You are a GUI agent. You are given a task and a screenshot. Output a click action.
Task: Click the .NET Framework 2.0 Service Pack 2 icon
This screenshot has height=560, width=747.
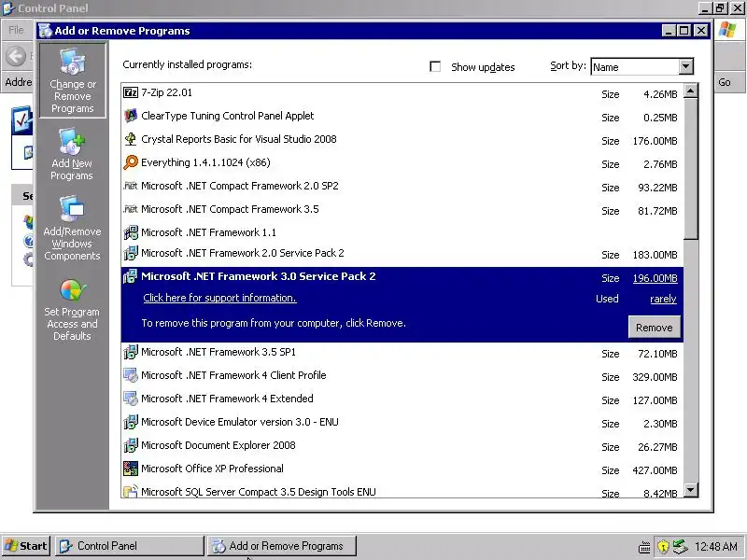tap(131, 253)
